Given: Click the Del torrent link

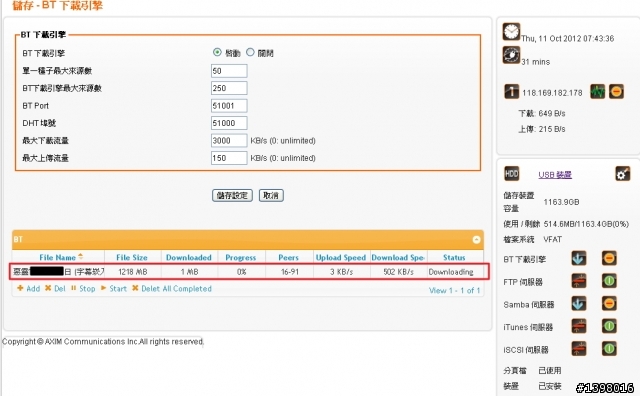Looking at the screenshot, I should (55, 289).
